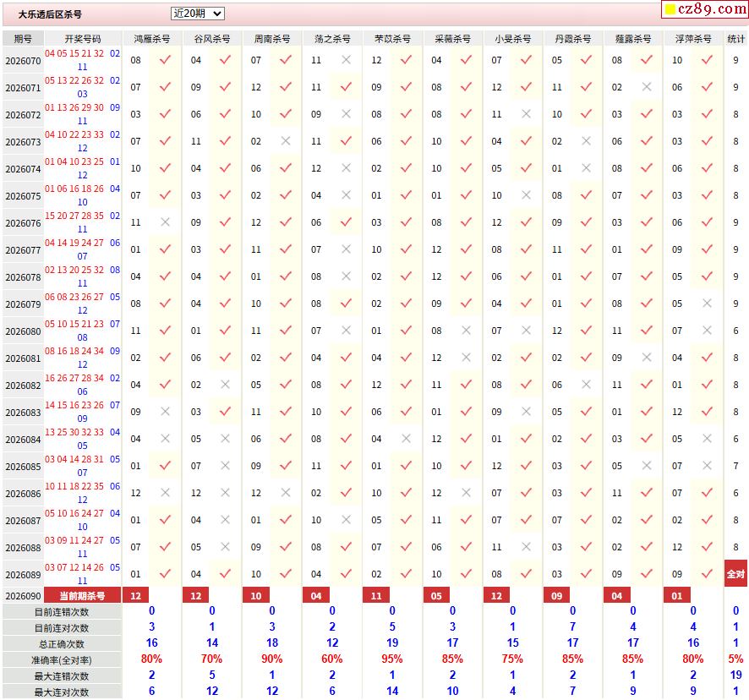Click the gray X in 周南杀号 for 2026073
This screenshot has width=749, height=700.
click(x=285, y=141)
